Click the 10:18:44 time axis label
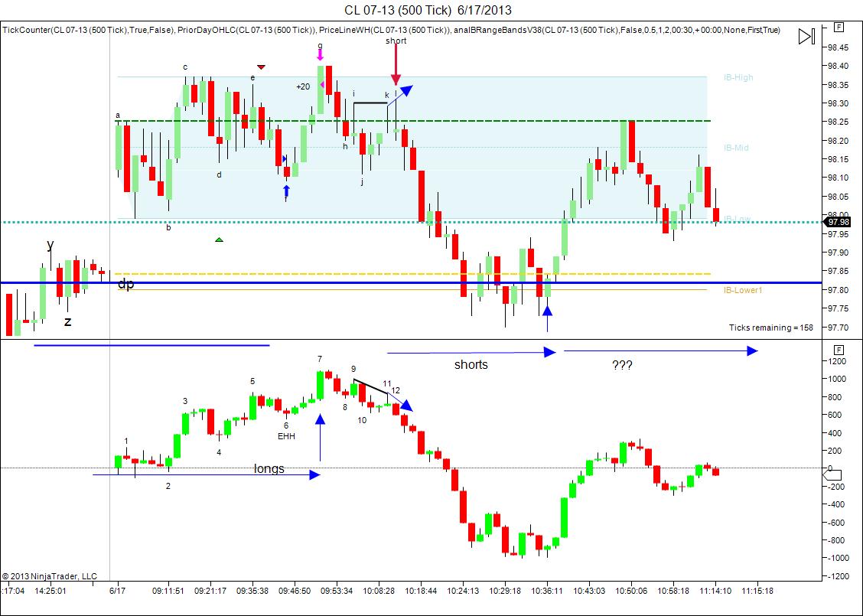This screenshot has width=863, height=616. [421, 591]
